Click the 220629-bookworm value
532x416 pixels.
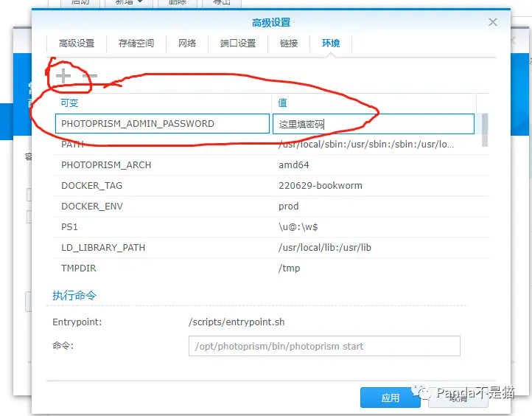[x=321, y=185]
